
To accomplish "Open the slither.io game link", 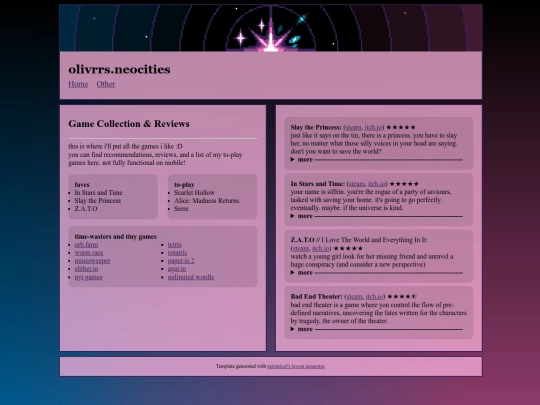I will tap(86, 269).
